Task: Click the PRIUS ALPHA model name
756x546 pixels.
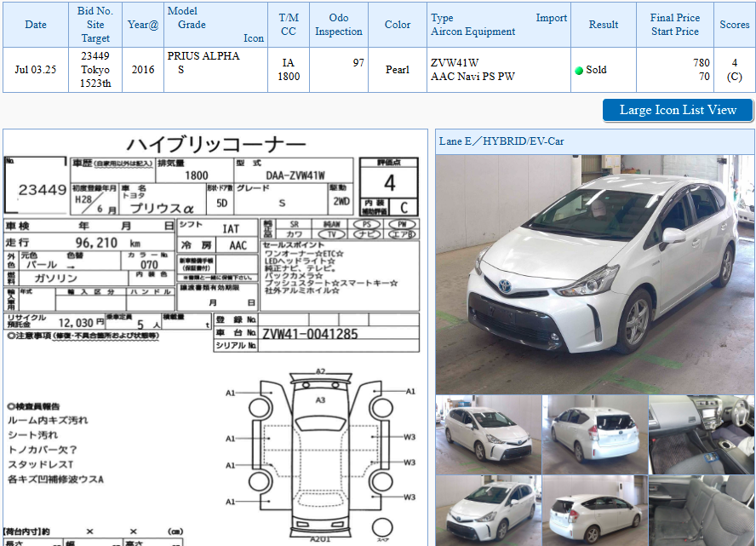Action: tap(203, 56)
